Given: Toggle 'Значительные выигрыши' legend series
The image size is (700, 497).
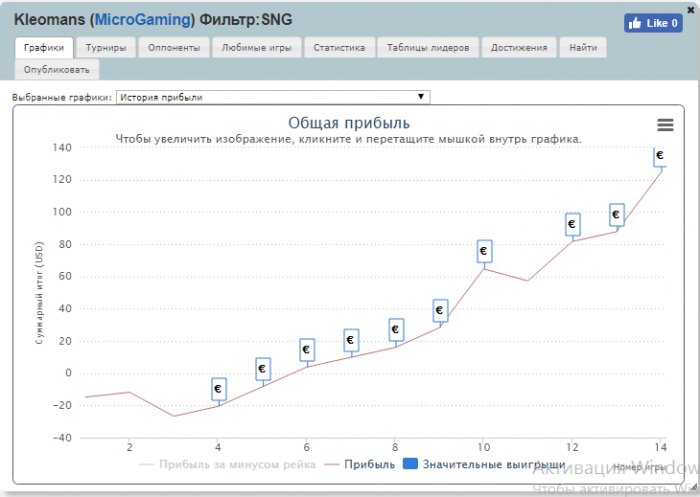Looking at the screenshot, I should 484,465.
